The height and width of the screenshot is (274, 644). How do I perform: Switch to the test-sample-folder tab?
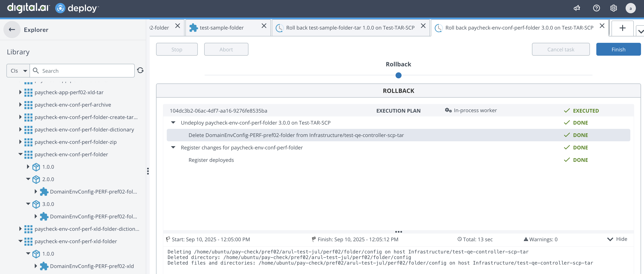click(x=222, y=28)
